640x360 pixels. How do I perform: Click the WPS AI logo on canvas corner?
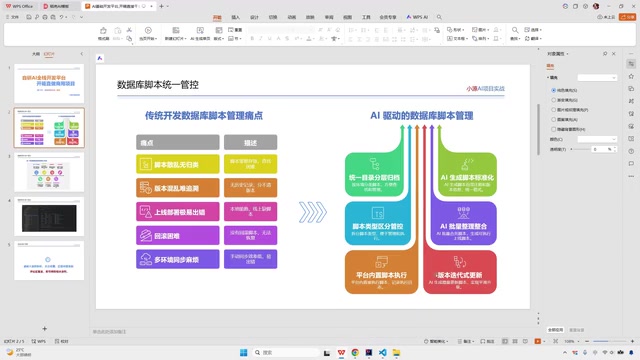[100, 58]
